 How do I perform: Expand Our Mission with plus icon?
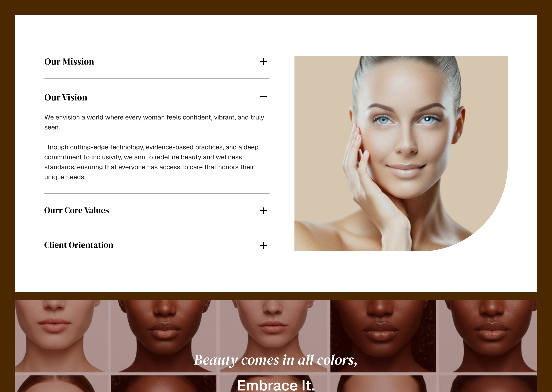click(x=263, y=62)
